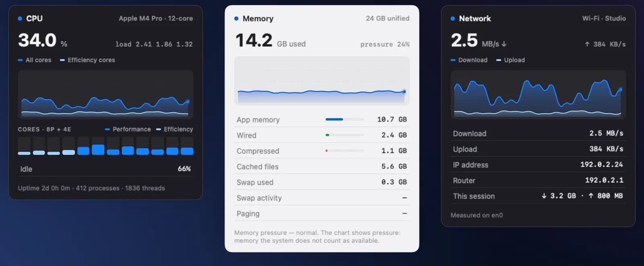Select the Upload legend entry
Viewport: 644px width, 266px height.
510,60
